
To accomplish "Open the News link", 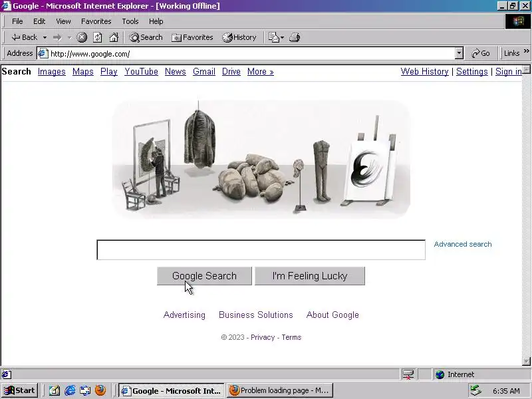I will [x=176, y=72].
